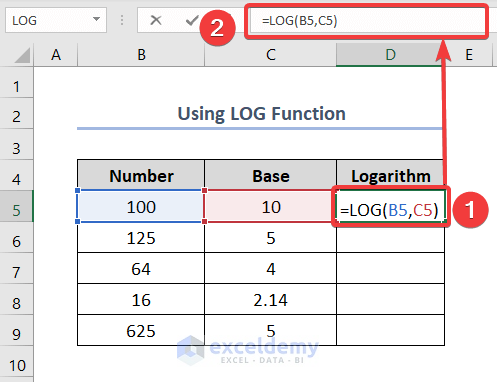Select column C header
This screenshot has height=382, width=497.
[x=270, y=55]
